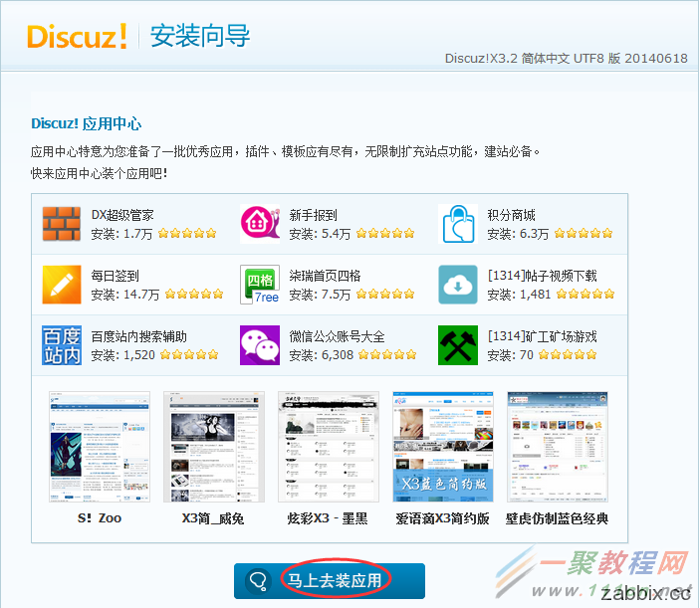Click the star rating of 柒瑞首页四格
Image resolution: width=700 pixels, height=608 pixels.
(385, 294)
